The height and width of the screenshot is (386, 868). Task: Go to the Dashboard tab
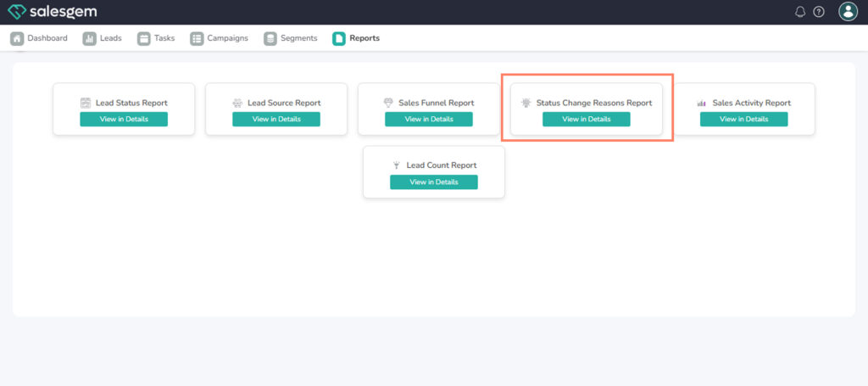[39, 38]
